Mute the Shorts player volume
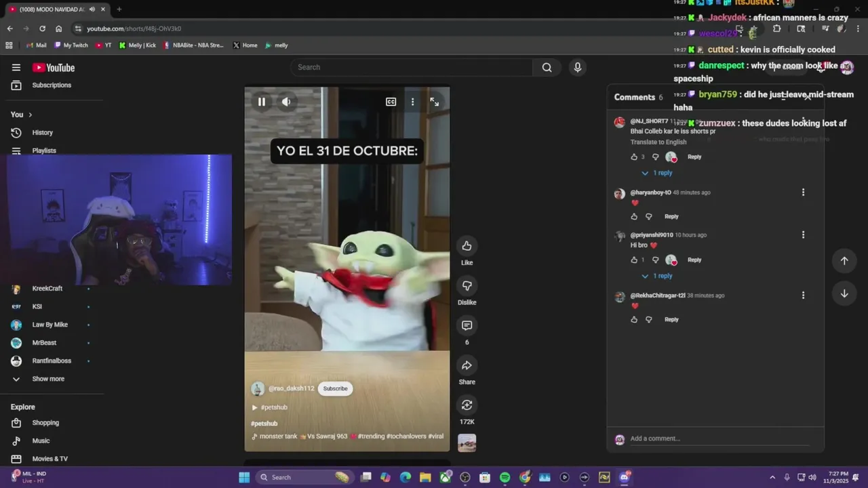868x488 pixels. coord(286,102)
